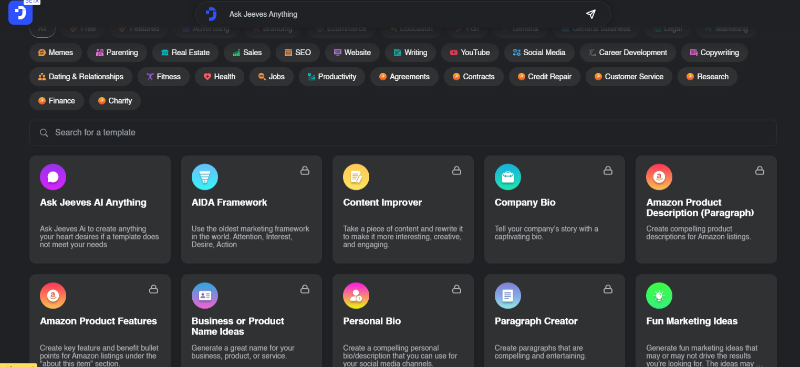Open the Amazon Product Description (Paragraph) title
Screen dimensions: 800x367
click(700, 208)
